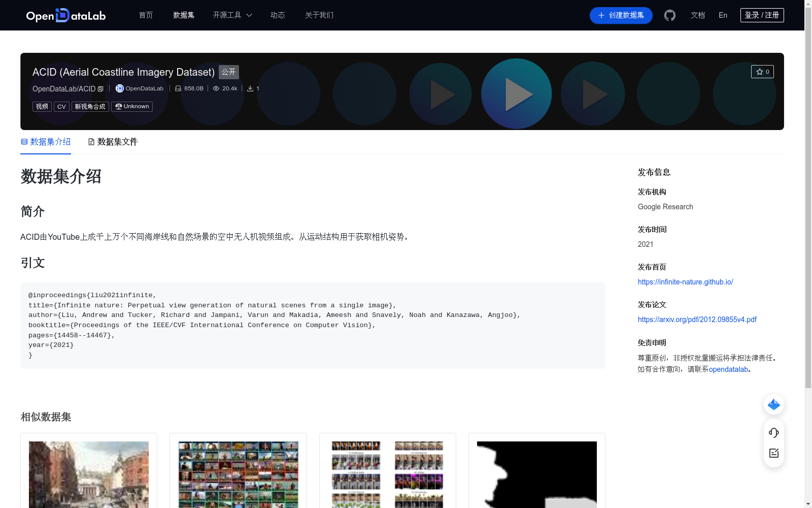
Task: Open the colorful image grid dataset thumbnail
Action: click(x=239, y=474)
